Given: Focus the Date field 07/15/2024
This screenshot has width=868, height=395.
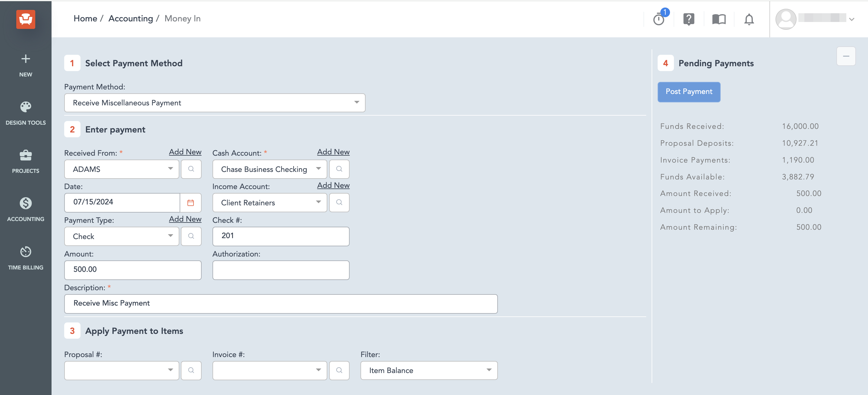Looking at the screenshot, I should 122,202.
